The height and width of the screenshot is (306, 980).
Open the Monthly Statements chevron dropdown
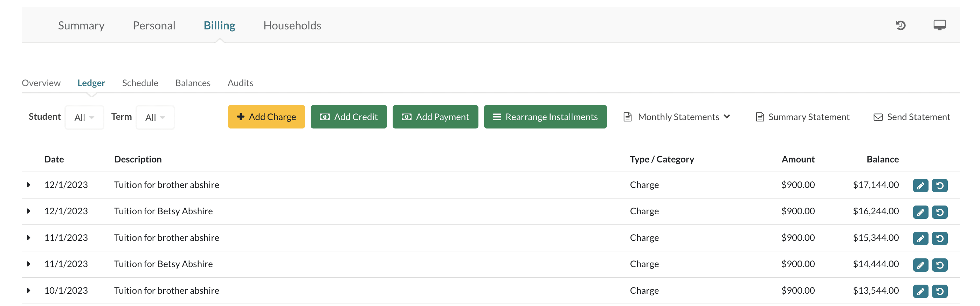727,117
